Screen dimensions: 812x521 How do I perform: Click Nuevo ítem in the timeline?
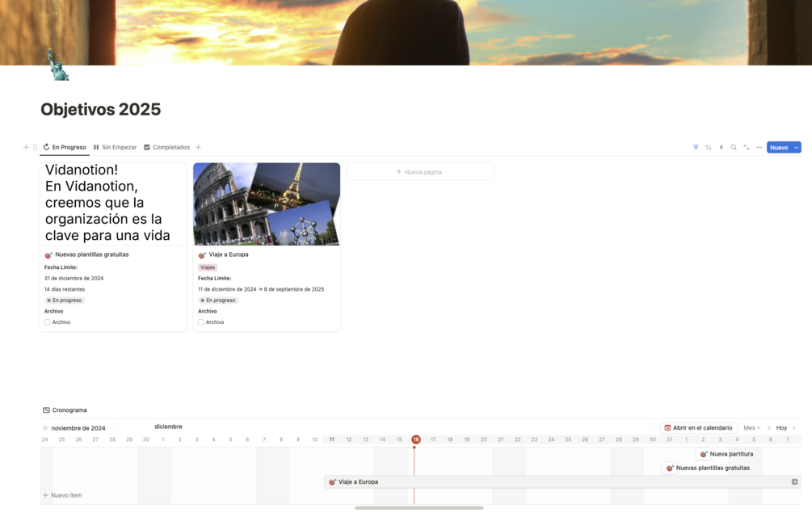tap(62, 495)
